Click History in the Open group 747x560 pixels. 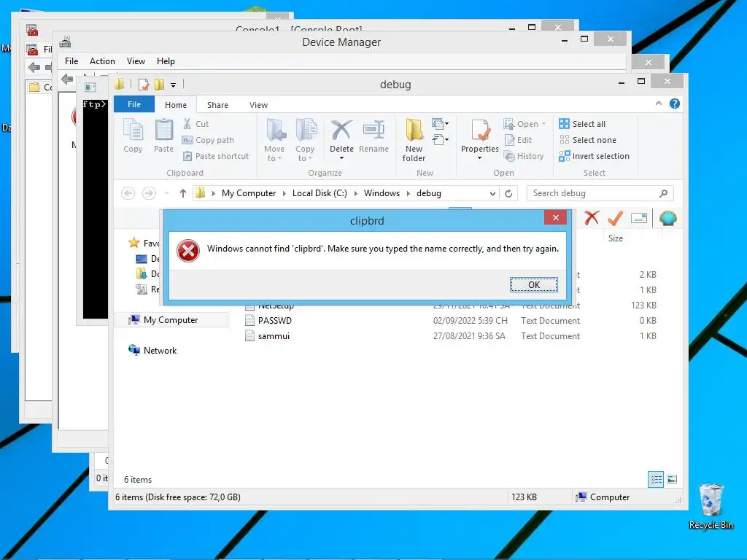(x=524, y=156)
